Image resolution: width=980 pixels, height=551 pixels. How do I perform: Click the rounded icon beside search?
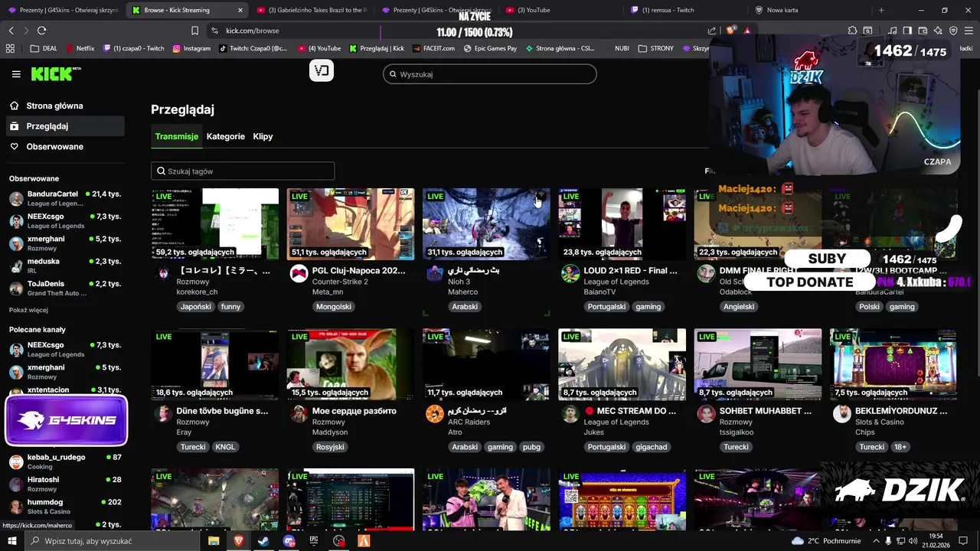click(322, 70)
